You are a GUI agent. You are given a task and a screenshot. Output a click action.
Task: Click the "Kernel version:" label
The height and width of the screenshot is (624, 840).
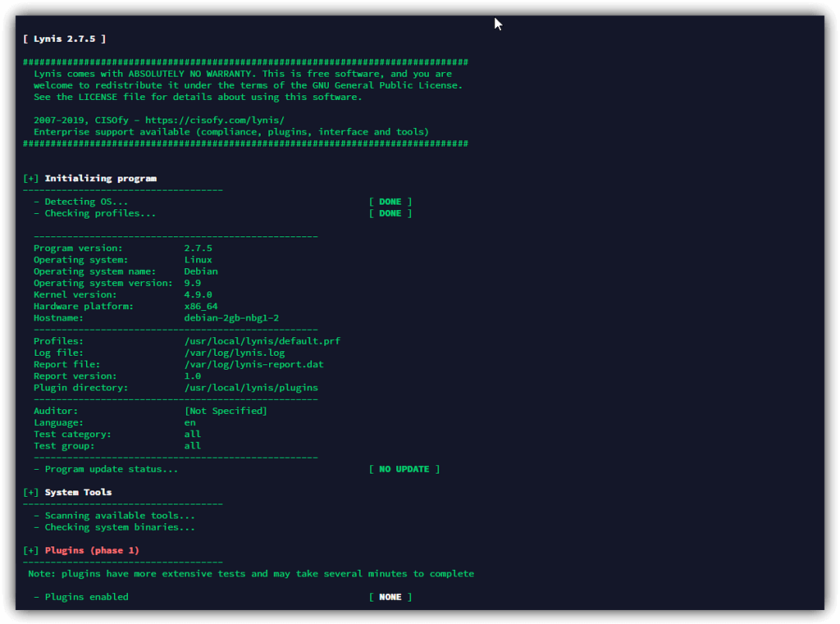pyautogui.click(x=75, y=294)
